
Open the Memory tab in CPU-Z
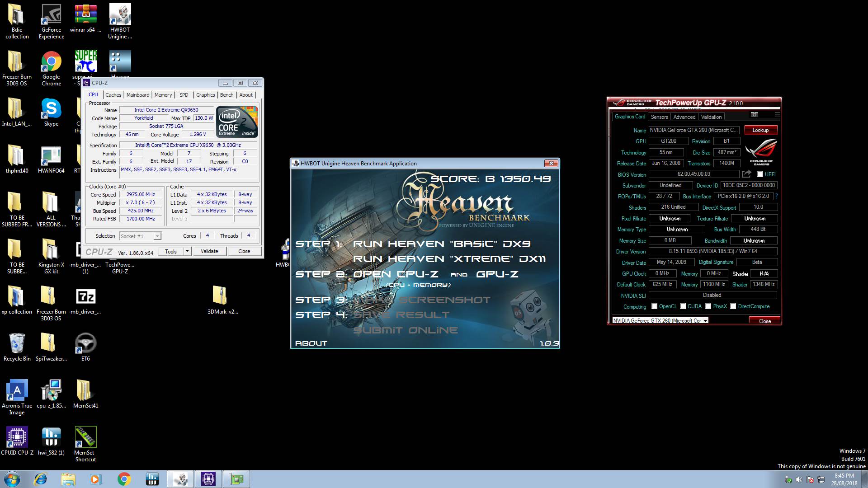163,95
